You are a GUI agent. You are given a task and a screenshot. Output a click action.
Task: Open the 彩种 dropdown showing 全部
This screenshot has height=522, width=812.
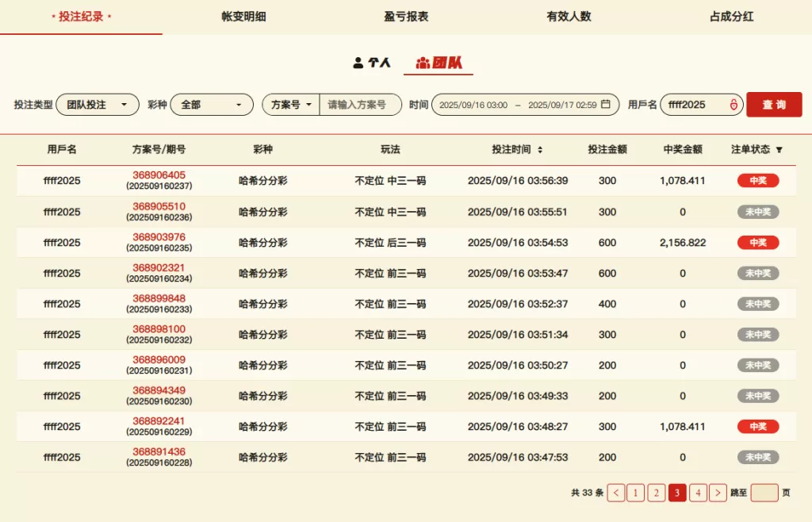[212, 105]
